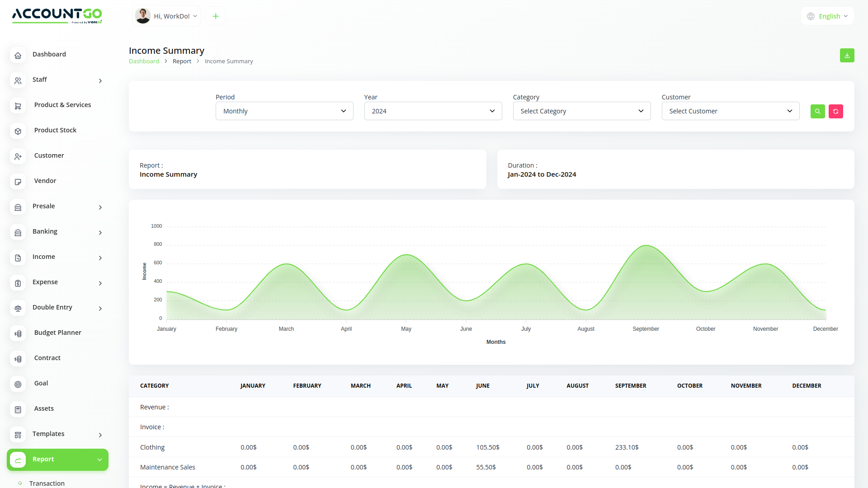Click the Vendor sidebar icon
The height and width of the screenshot is (488, 868).
[18, 182]
